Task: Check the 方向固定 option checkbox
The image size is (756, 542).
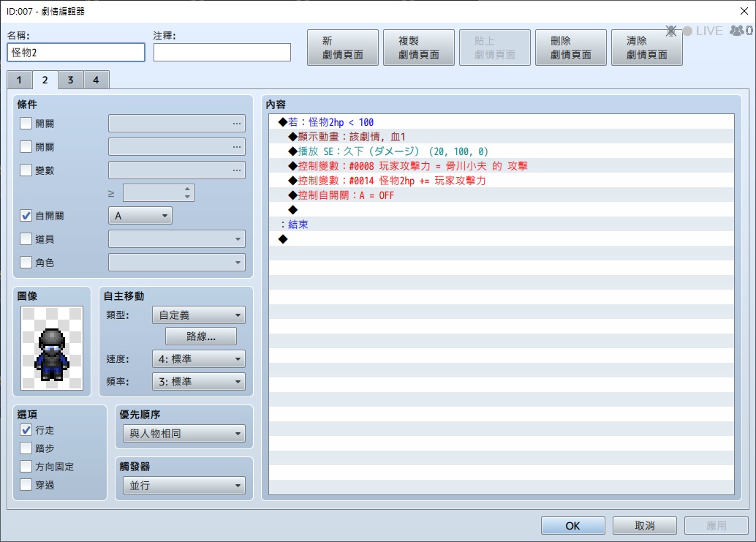Action: pos(26,466)
